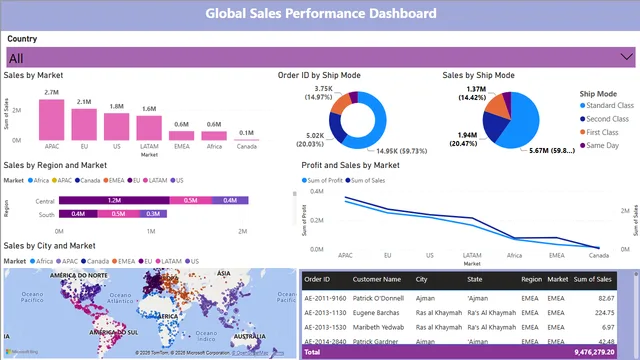Click the Sum of Sales legend entry
The height and width of the screenshot is (360, 640).
(x=365, y=180)
